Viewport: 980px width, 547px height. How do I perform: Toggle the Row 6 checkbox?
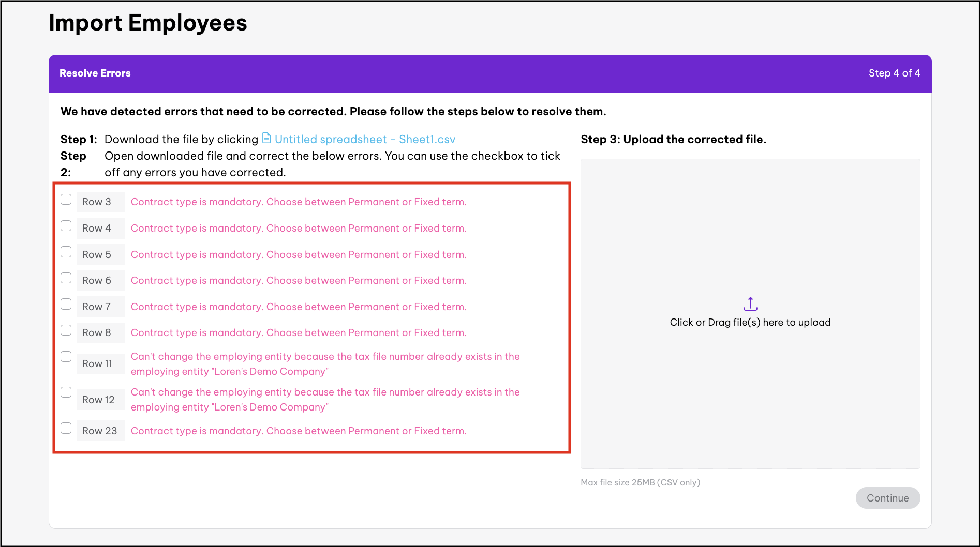[x=66, y=278]
